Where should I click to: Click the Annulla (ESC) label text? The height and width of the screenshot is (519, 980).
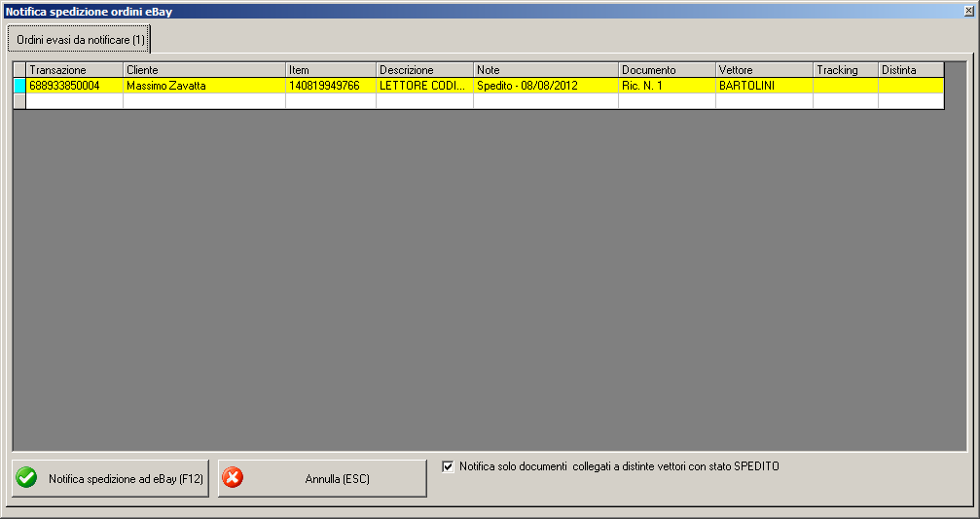(338, 479)
